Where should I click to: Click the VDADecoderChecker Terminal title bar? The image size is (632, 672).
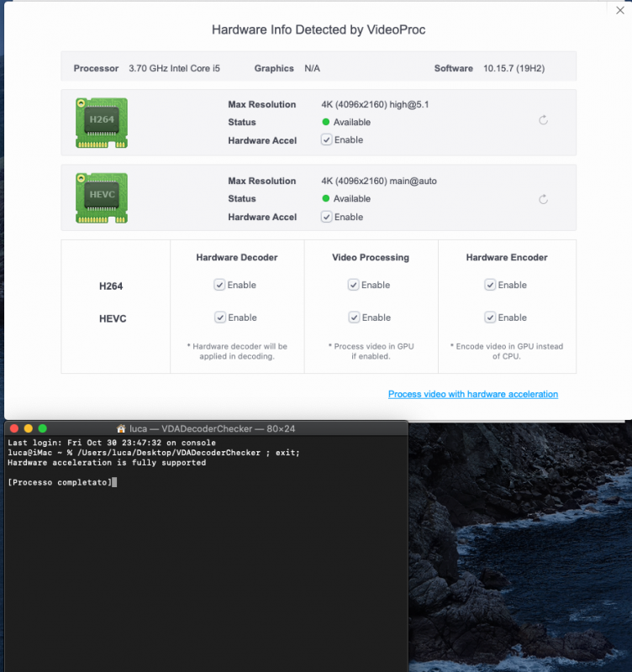click(210, 428)
